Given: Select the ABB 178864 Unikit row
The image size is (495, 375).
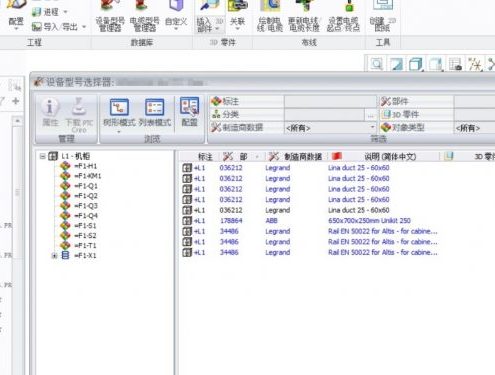Looking at the screenshot, I should (308, 221).
